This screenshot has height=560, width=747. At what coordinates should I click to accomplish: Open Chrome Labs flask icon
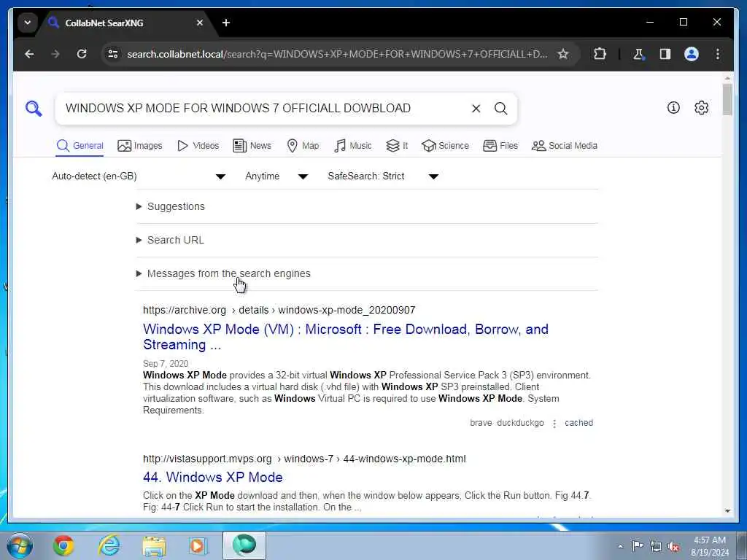pos(638,54)
